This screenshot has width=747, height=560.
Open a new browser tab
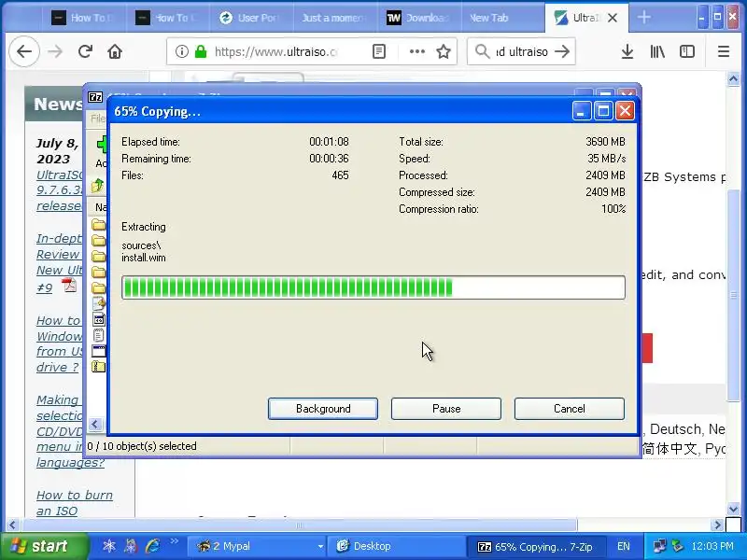coord(643,18)
